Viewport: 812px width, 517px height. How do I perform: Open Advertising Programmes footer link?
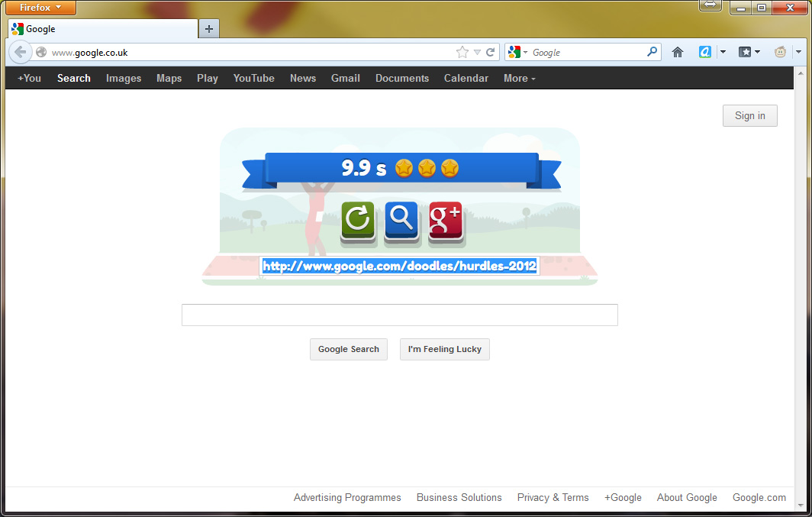pyautogui.click(x=347, y=497)
